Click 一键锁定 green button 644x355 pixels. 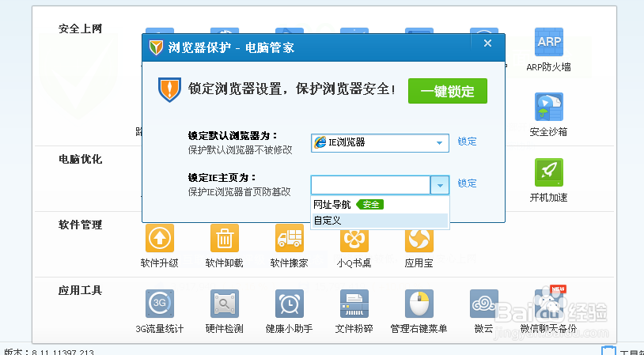pyautogui.click(x=448, y=91)
